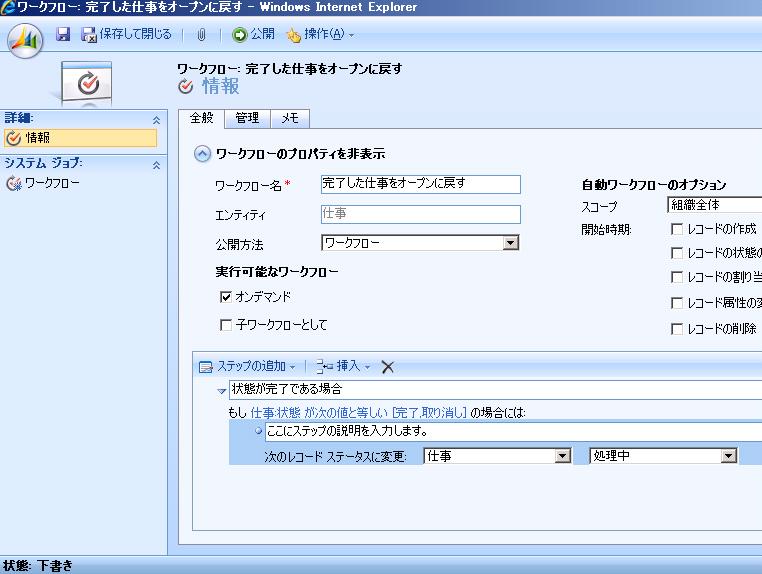The image size is (762, 574).
Task: Click the 公開 (Publish) button
Action: (253, 35)
